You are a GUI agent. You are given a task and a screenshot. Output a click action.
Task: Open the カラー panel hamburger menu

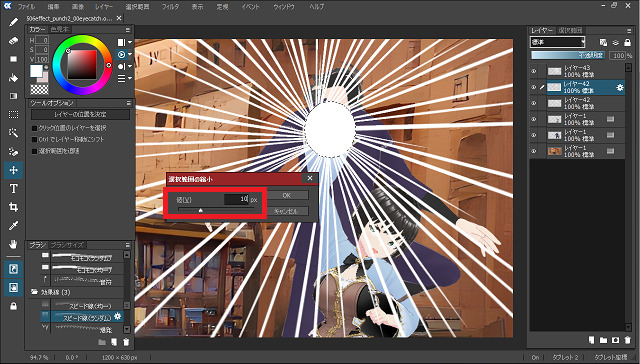point(128,30)
